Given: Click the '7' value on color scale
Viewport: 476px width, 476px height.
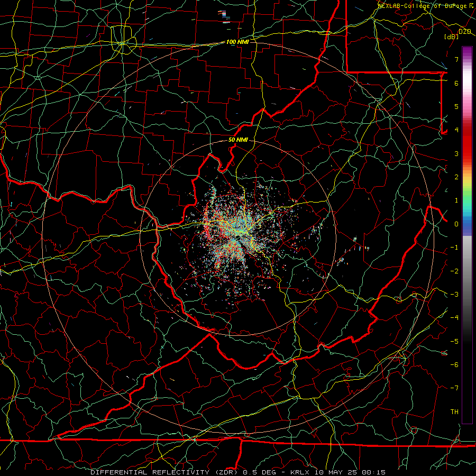Looking at the screenshot, I should coord(456,59).
